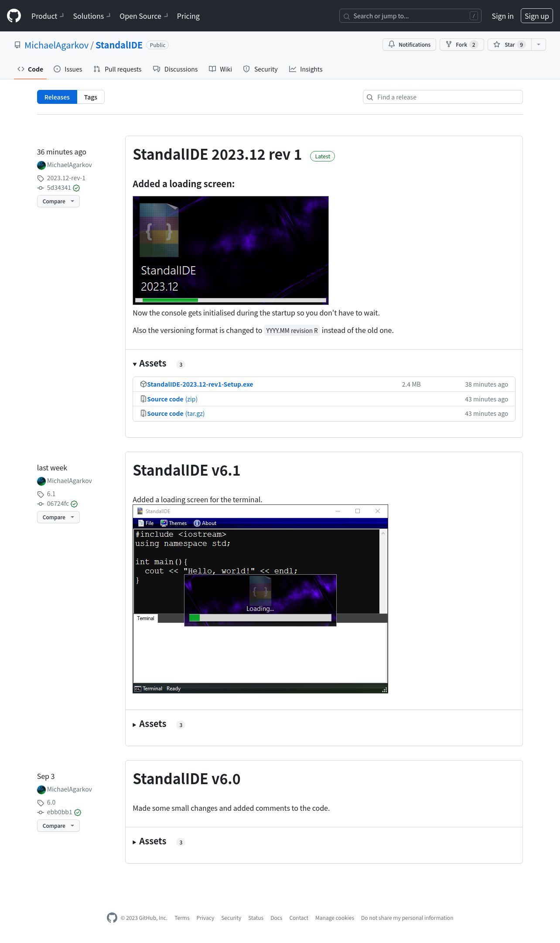Click the star icon to star the repo
The image size is (560, 943).
click(x=497, y=45)
